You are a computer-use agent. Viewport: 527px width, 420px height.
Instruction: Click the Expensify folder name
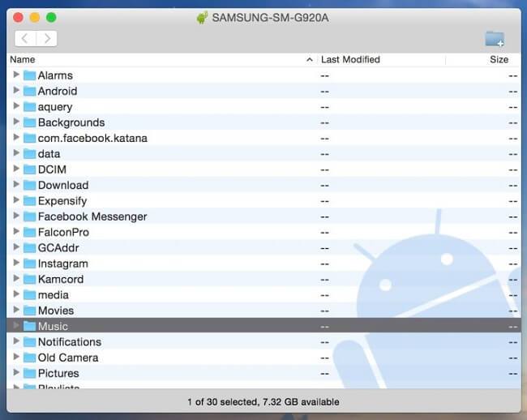[x=62, y=201]
